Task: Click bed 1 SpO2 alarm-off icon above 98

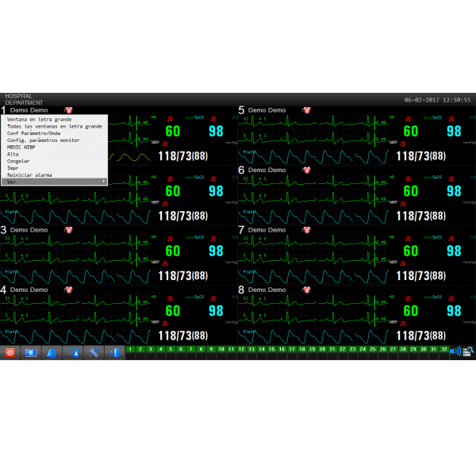Action: (213, 119)
